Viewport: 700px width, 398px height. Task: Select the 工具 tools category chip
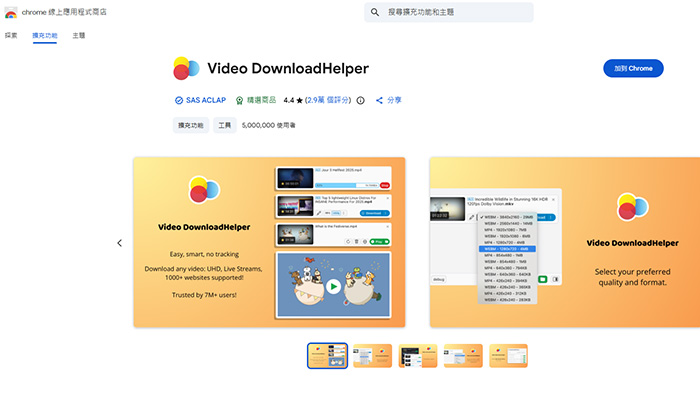(225, 125)
